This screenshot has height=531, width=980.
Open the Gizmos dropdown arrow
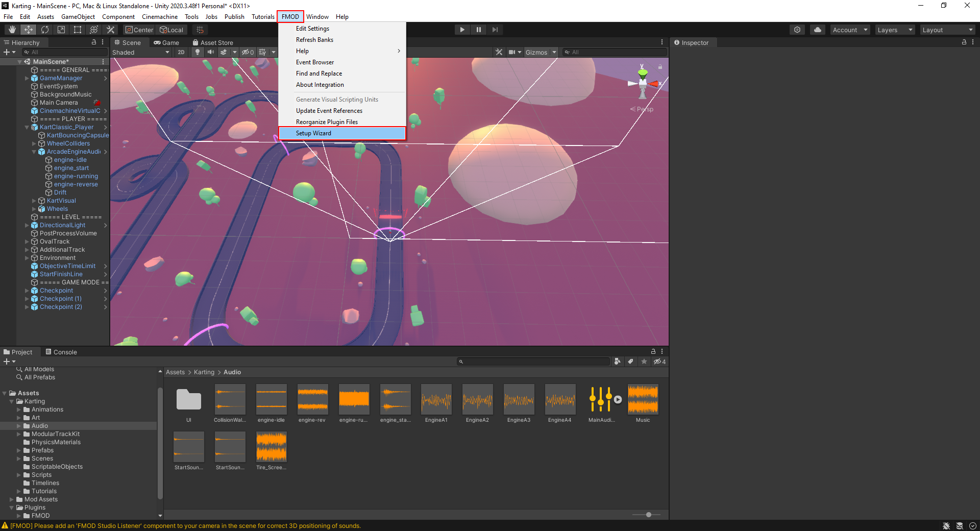554,52
